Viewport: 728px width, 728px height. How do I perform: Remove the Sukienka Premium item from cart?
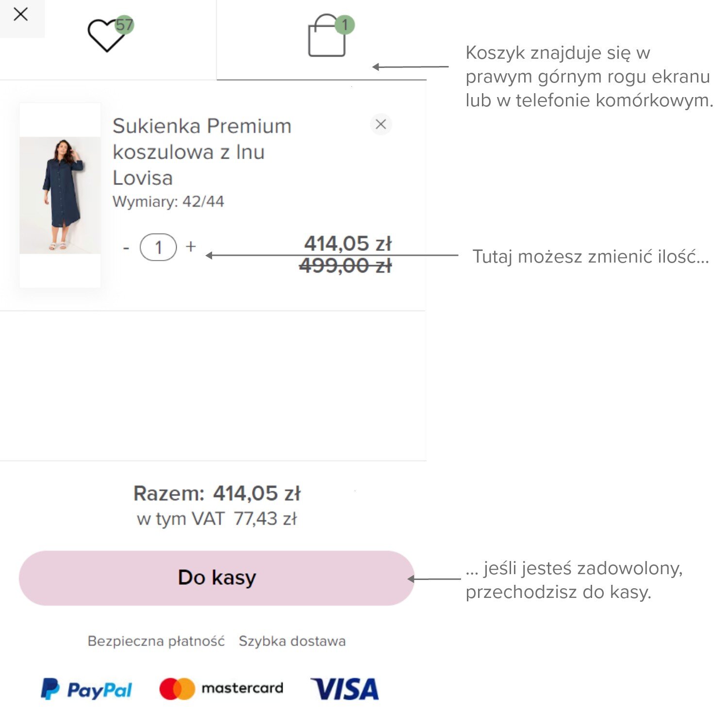(x=381, y=124)
